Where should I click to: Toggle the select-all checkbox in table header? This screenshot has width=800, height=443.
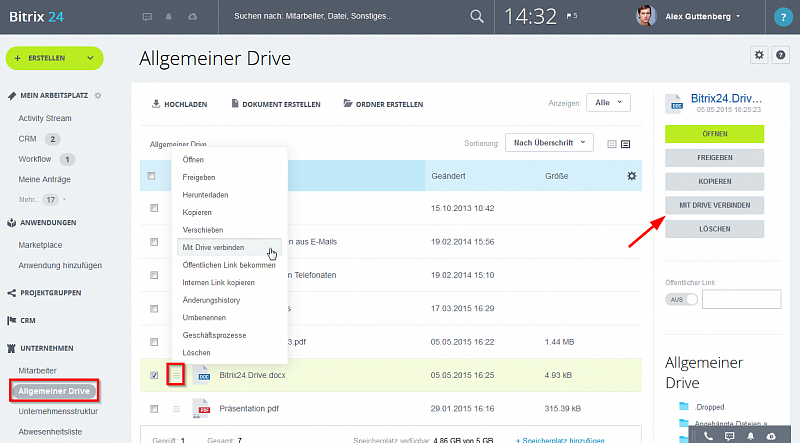click(x=152, y=176)
